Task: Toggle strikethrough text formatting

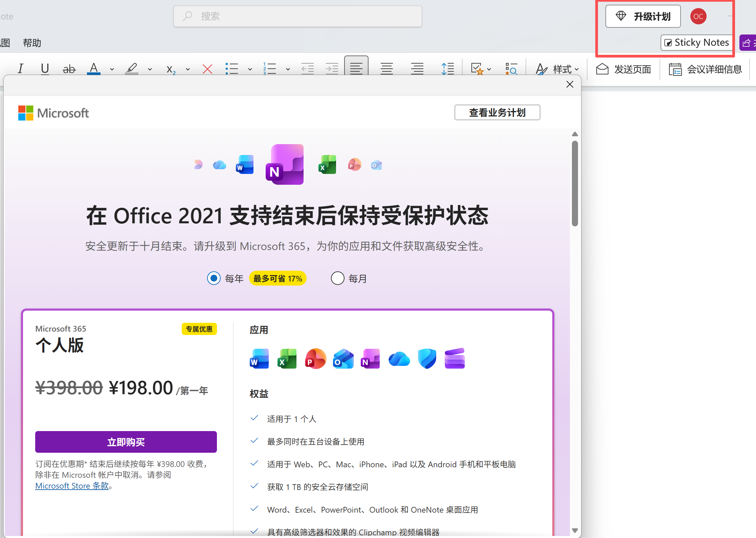Action: 69,69
